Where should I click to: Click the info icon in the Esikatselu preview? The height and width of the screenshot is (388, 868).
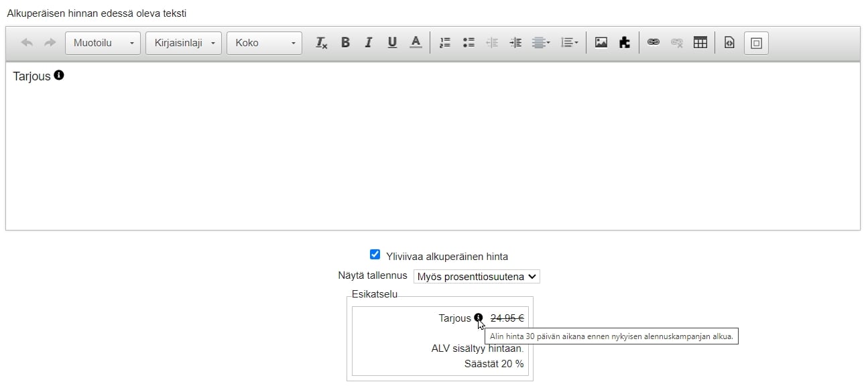(x=478, y=318)
